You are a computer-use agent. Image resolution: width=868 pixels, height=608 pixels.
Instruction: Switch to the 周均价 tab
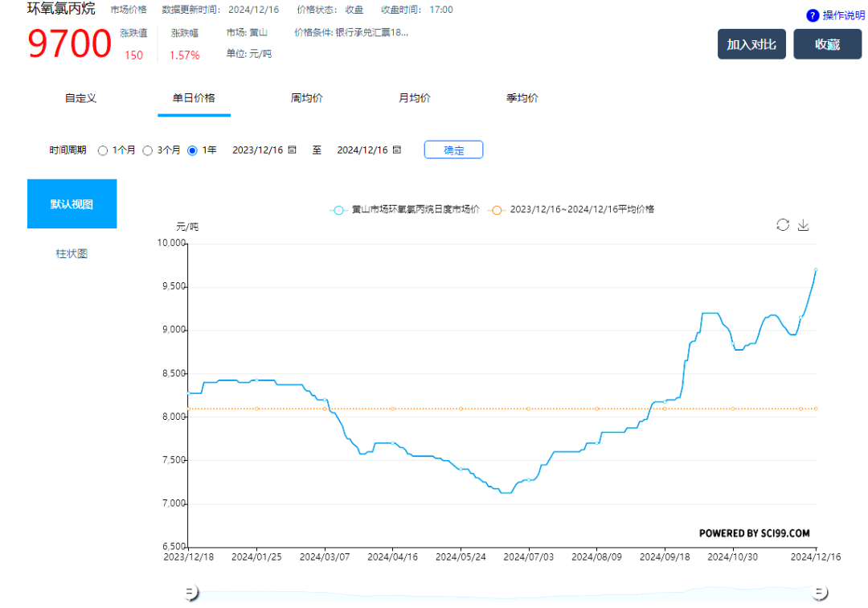pyautogui.click(x=307, y=98)
